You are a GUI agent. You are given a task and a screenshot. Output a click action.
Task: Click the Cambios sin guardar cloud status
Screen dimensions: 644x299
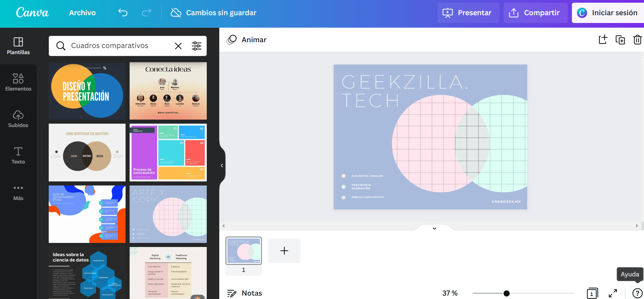coord(213,13)
